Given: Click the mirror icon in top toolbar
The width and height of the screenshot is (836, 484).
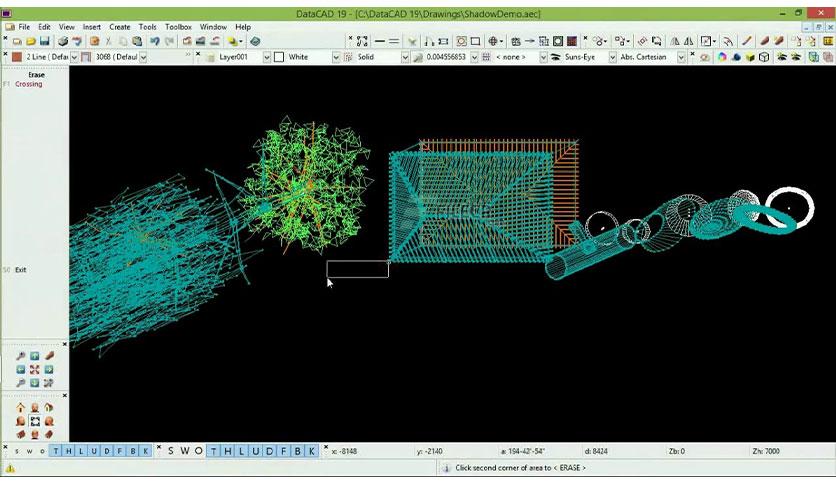Looking at the screenshot, I should 675,41.
